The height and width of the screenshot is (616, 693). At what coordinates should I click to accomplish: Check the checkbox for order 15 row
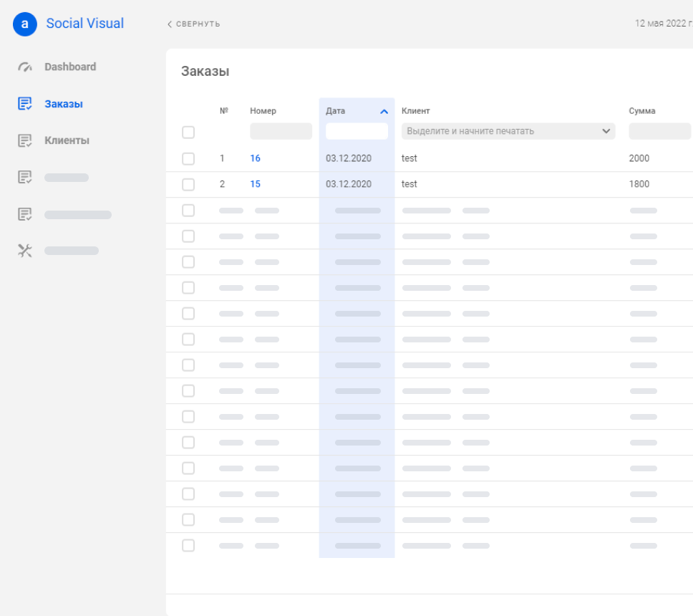pyautogui.click(x=188, y=184)
